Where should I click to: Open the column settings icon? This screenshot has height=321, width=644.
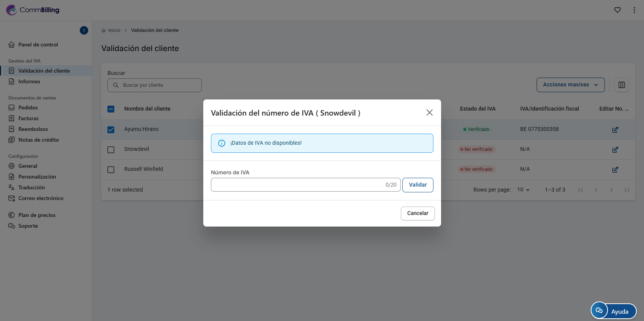(622, 85)
